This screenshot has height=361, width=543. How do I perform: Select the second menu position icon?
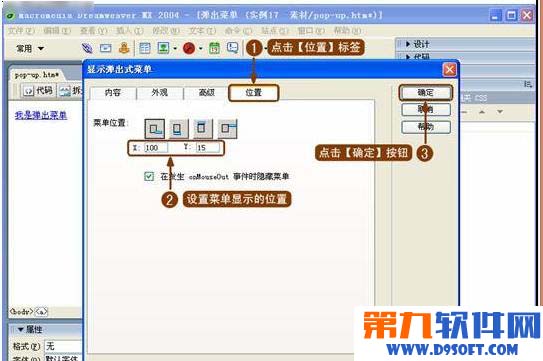coord(179,129)
